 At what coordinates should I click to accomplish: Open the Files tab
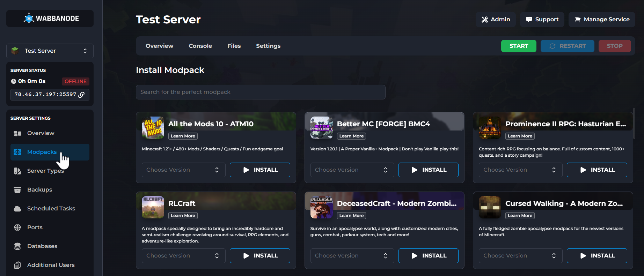(x=234, y=46)
